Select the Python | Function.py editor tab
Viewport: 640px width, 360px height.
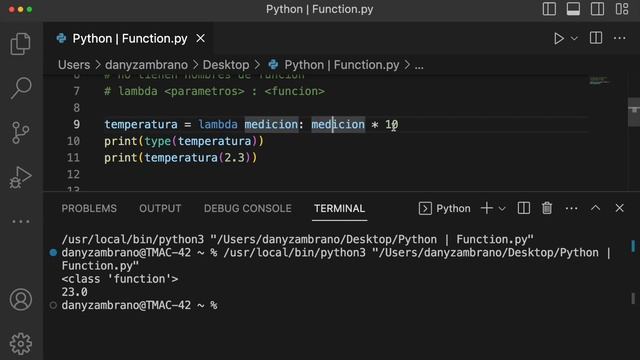129,38
